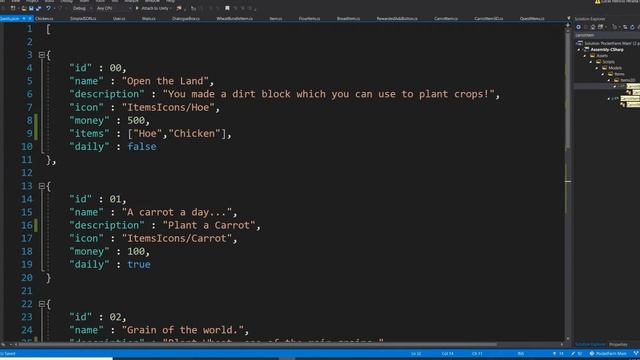The height and width of the screenshot is (360, 640).
Task: Click the "Chicken" item on line 9
Action: pyautogui.click(x=194, y=133)
